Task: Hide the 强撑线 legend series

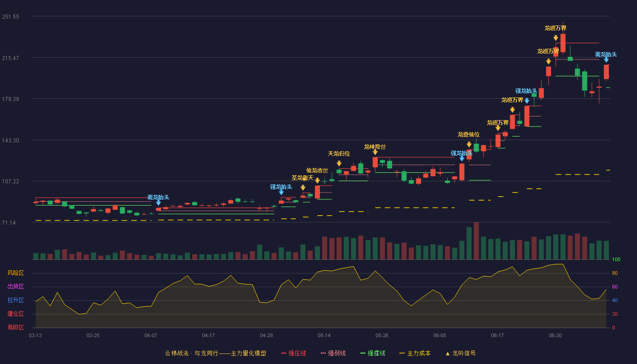Action: [x=373, y=353]
